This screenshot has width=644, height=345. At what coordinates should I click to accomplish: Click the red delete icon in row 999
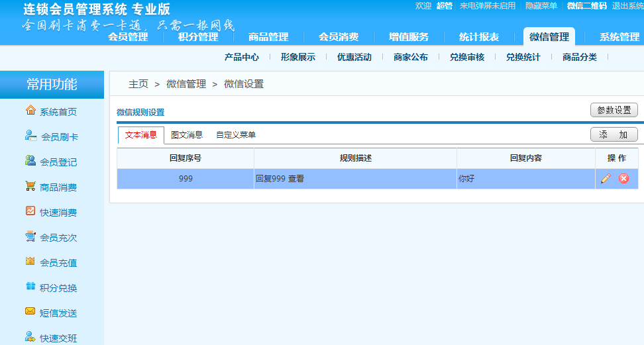pyautogui.click(x=623, y=179)
